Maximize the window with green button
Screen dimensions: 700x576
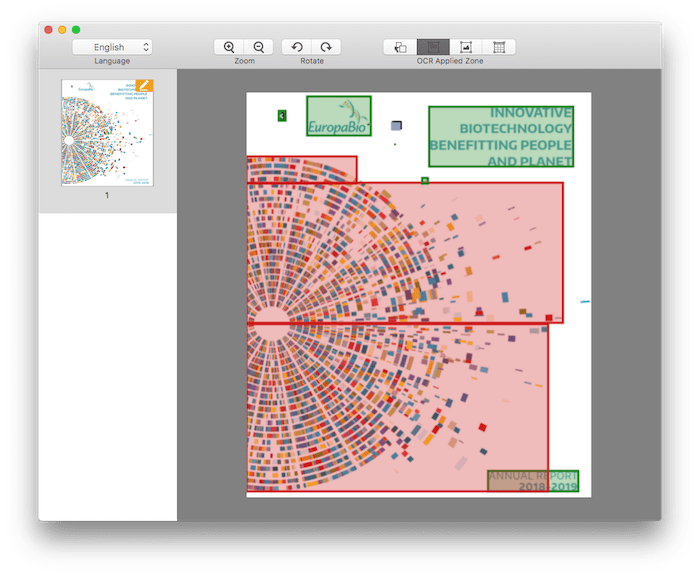pos(76,29)
